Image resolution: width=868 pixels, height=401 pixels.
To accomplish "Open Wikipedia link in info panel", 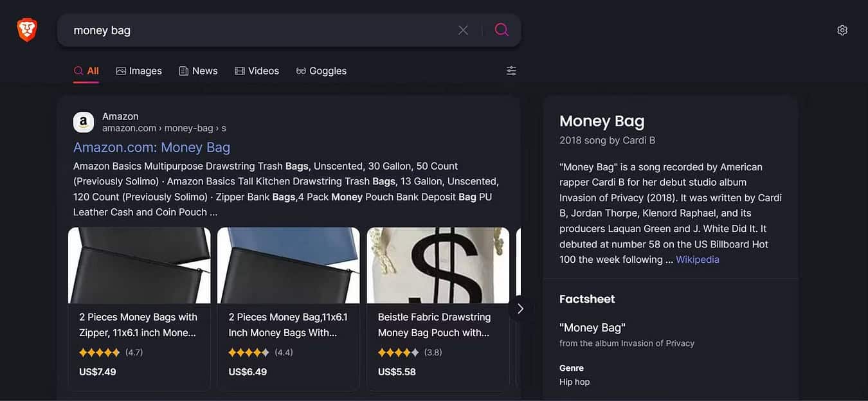I will point(698,260).
